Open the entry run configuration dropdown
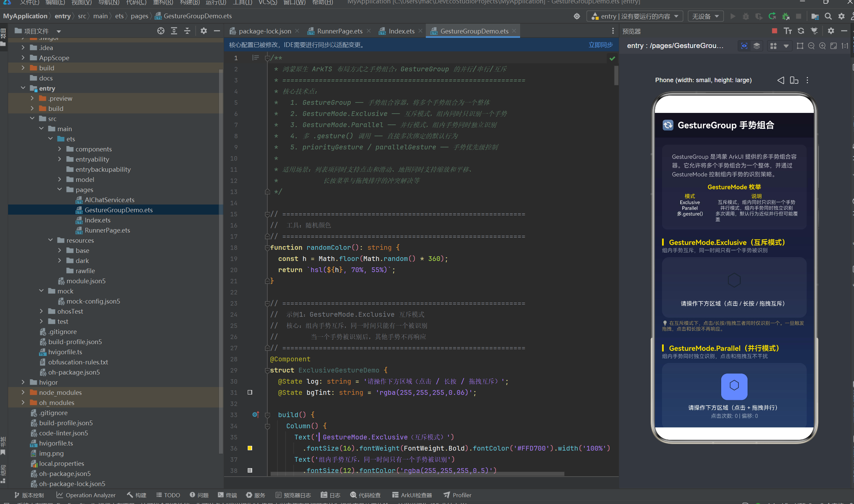854x504 pixels. [635, 16]
